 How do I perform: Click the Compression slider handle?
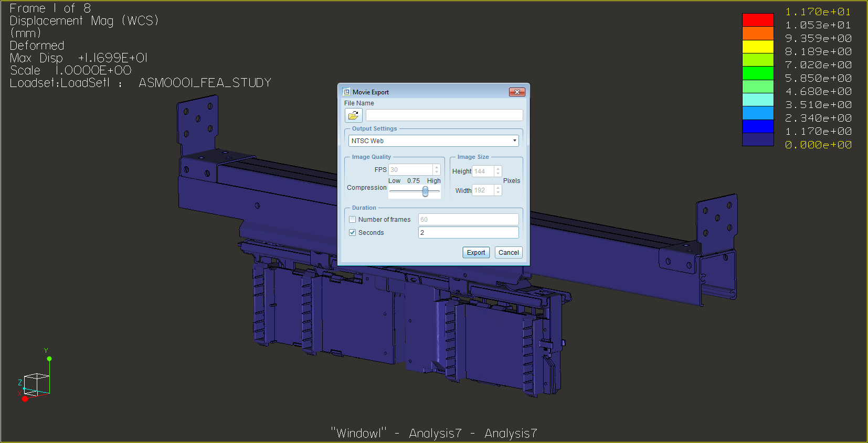coord(425,192)
